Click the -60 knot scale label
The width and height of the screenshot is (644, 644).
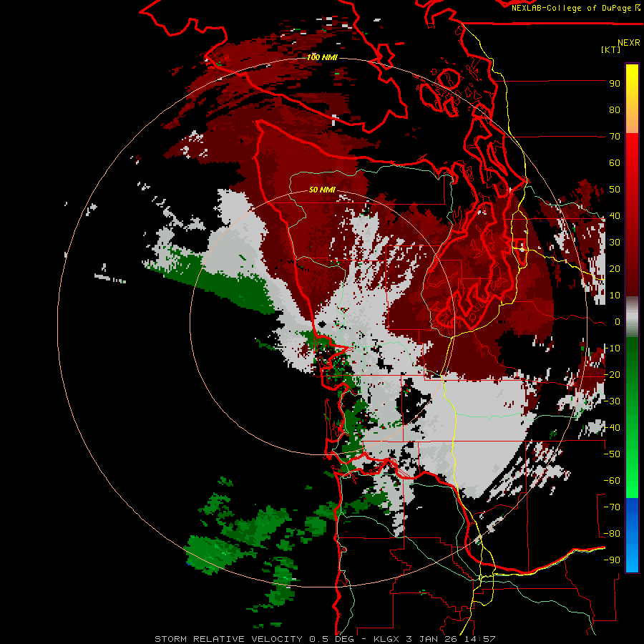click(x=612, y=481)
